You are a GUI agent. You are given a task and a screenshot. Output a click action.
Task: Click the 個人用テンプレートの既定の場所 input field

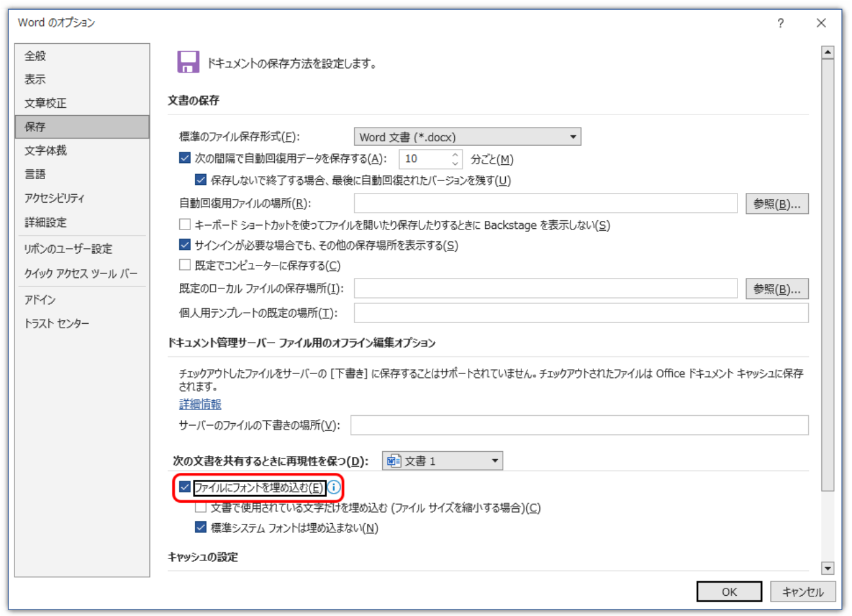581,313
